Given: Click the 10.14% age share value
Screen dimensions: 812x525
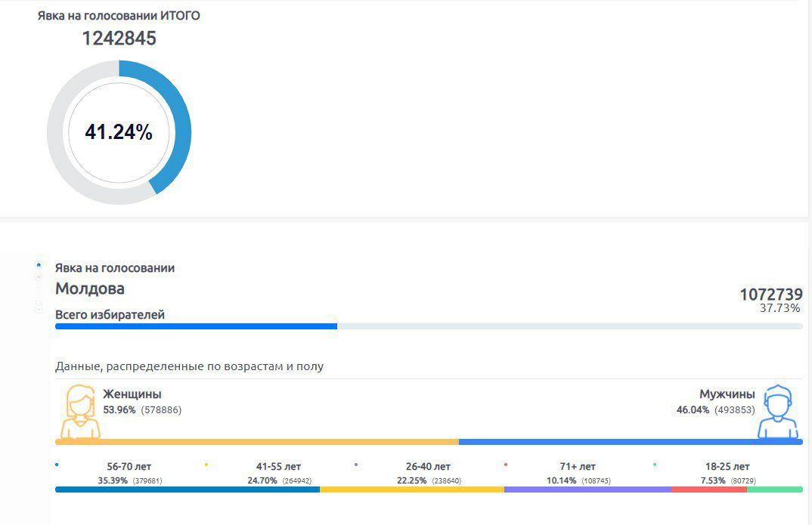Looking at the screenshot, I should coord(561,480).
